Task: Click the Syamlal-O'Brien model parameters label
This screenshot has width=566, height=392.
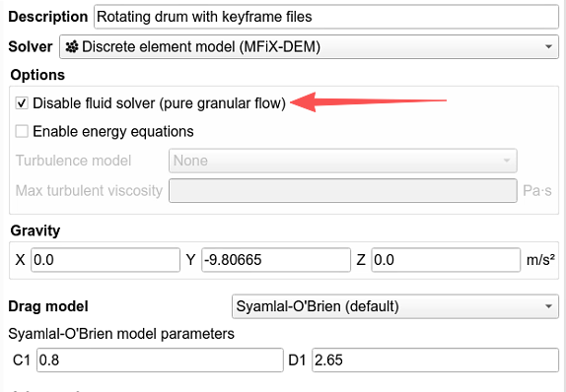Action: pos(121,334)
